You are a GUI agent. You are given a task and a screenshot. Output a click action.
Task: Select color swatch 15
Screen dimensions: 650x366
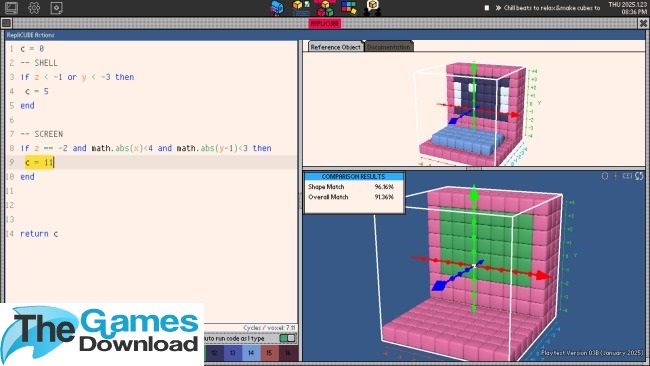tap(269, 353)
